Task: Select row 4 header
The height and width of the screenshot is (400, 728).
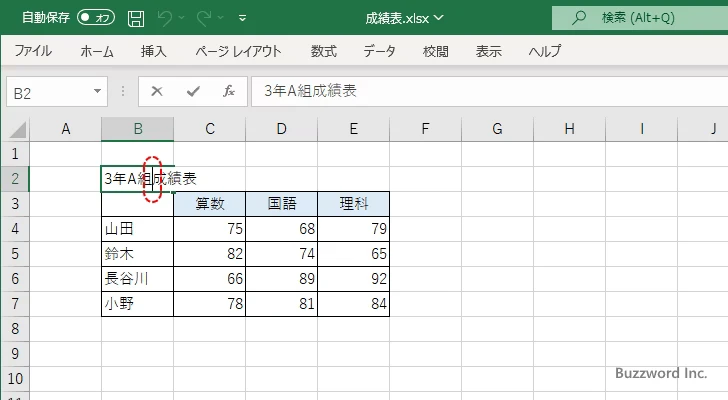Action: tap(15, 229)
